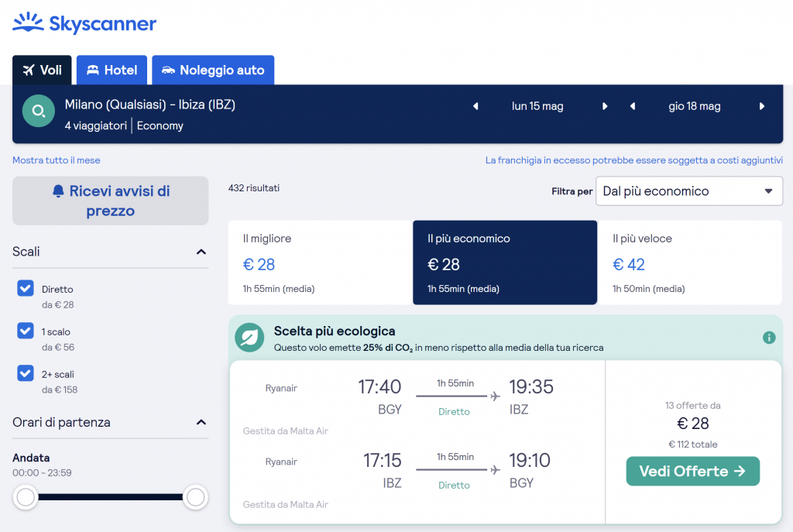This screenshot has width=793, height=532.
Task: Collapse the Scali filter section
Action: 201,252
